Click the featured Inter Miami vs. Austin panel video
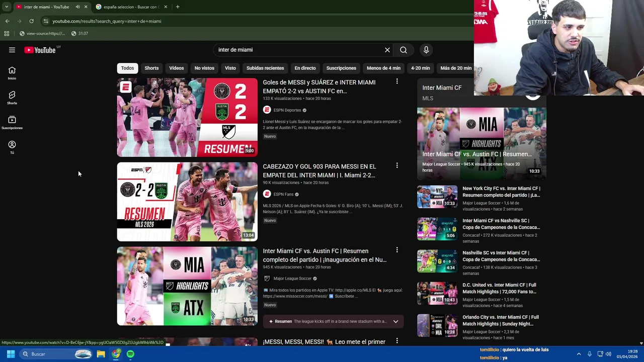This screenshot has height=362, width=644. tap(481, 143)
